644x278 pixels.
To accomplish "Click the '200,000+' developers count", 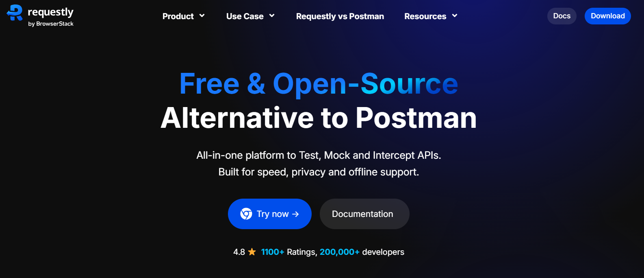I will click(340, 252).
